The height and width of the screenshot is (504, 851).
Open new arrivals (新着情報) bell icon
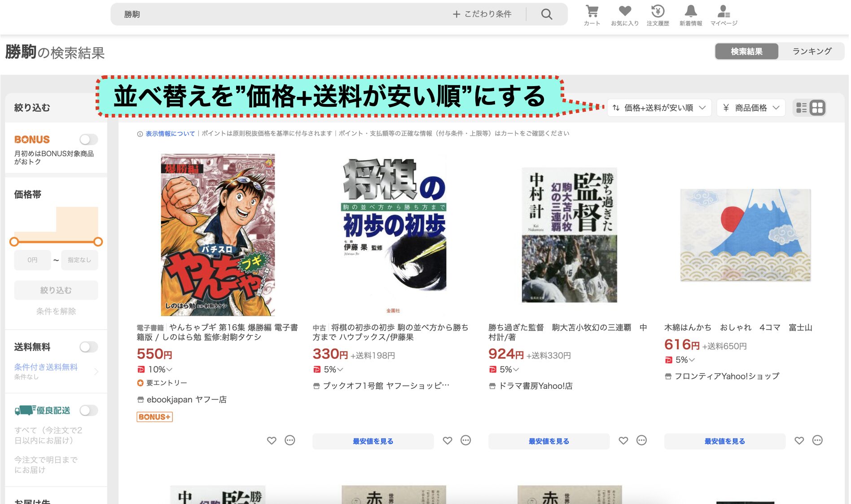click(x=690, y=15)
